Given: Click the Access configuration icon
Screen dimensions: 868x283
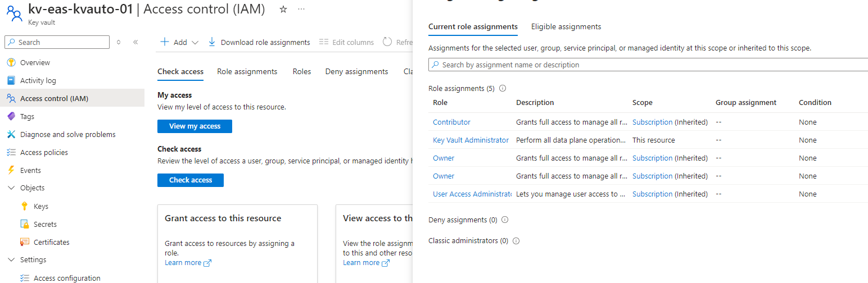Looking at the screenshot, I should pyautogui.click(x=24, y=278).
